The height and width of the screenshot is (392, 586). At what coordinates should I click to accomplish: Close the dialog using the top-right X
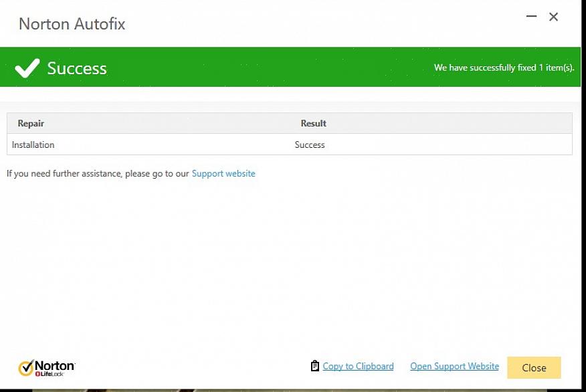[554, 17]
